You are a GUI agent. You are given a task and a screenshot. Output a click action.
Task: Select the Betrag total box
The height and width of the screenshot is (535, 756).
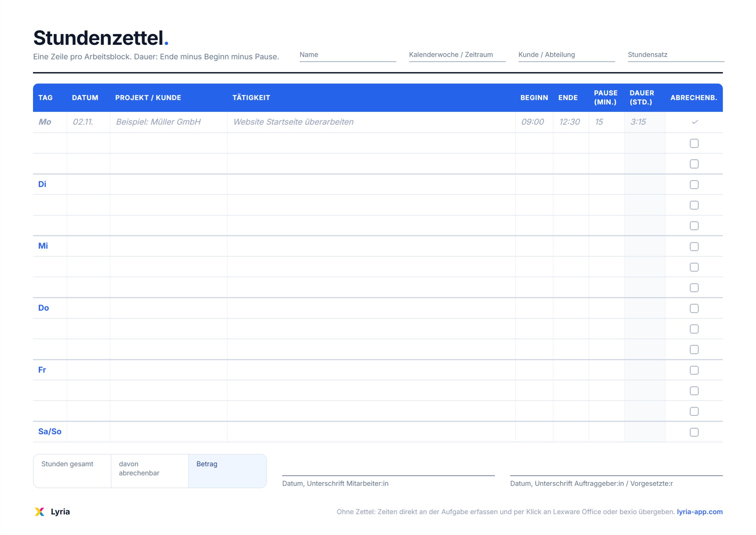tap(227, 471)
